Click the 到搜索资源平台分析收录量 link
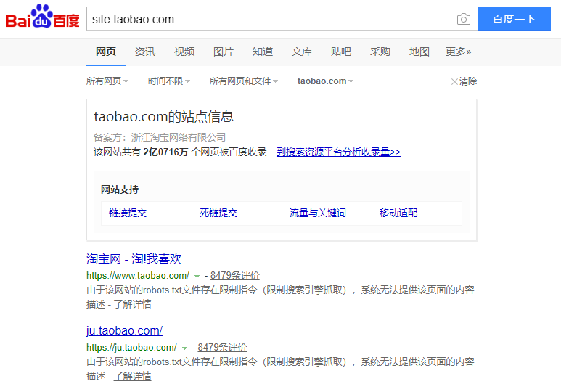The height and width of the screenshot is (392, 561). 338,152
